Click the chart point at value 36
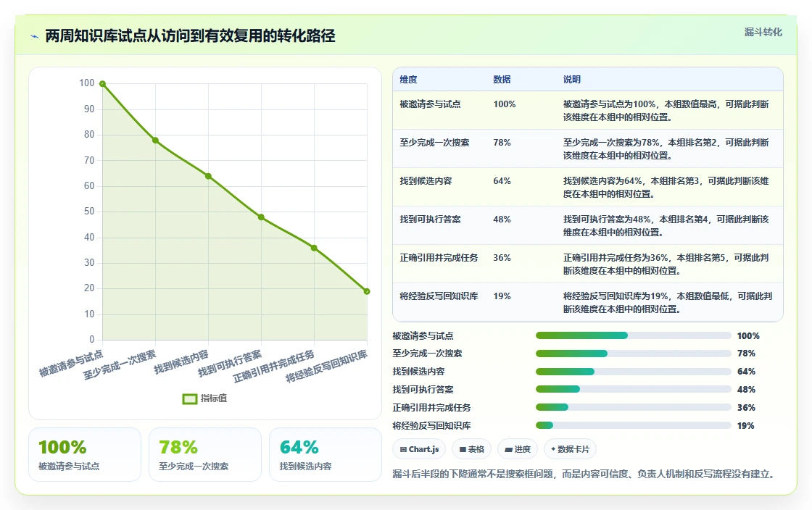The height and width of the screenshot is (510, 812). click(314, 248)
